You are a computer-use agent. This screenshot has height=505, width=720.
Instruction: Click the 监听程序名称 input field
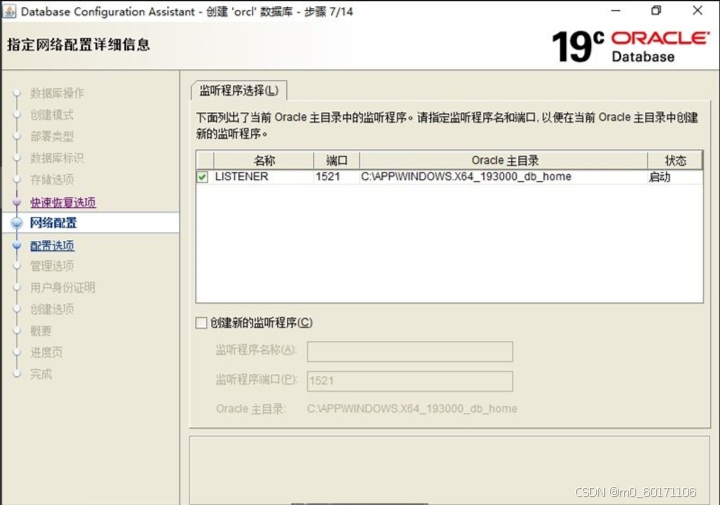(410, 352)
